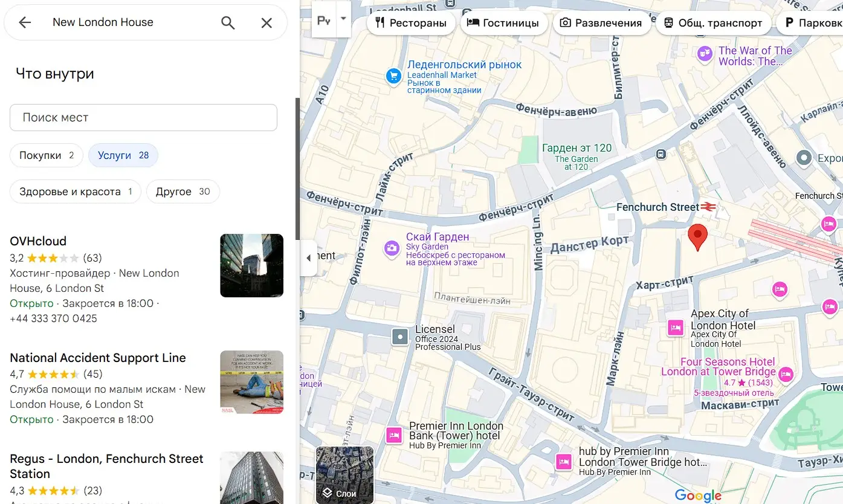Viewport: 843px width, 504px height.
Task: Click the back arrow in search bar
Action: pyautogui.click(x=25, y=23)
